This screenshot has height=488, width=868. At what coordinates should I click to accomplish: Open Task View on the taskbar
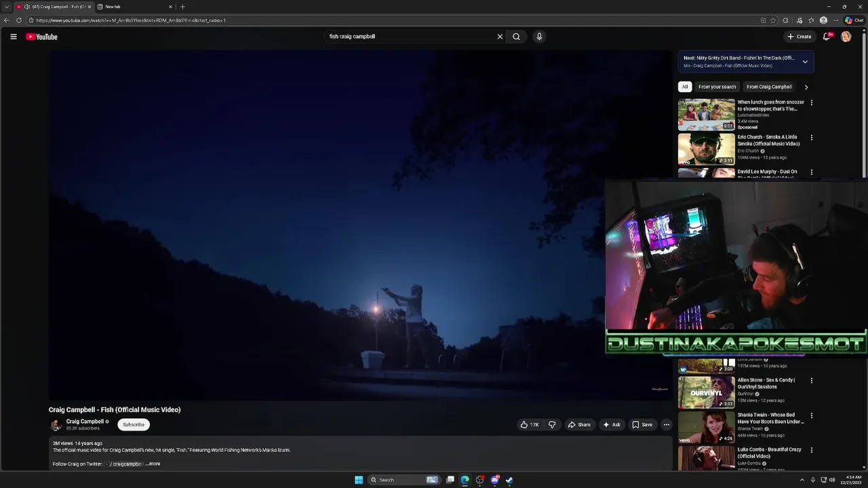click(450, 480)
